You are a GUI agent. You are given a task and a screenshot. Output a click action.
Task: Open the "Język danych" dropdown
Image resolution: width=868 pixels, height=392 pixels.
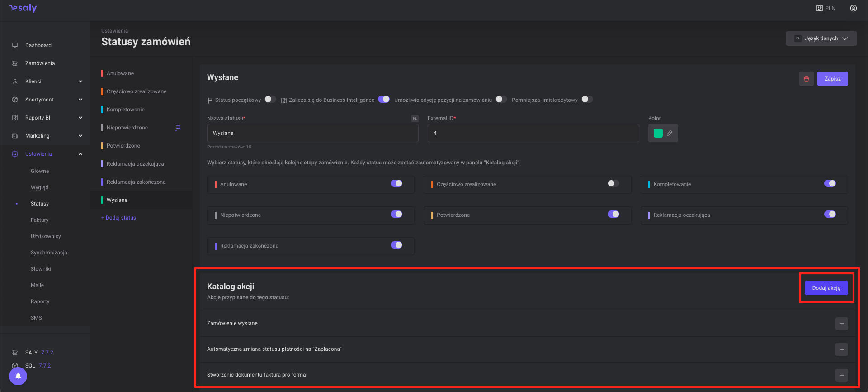click(x=821, y=38)
